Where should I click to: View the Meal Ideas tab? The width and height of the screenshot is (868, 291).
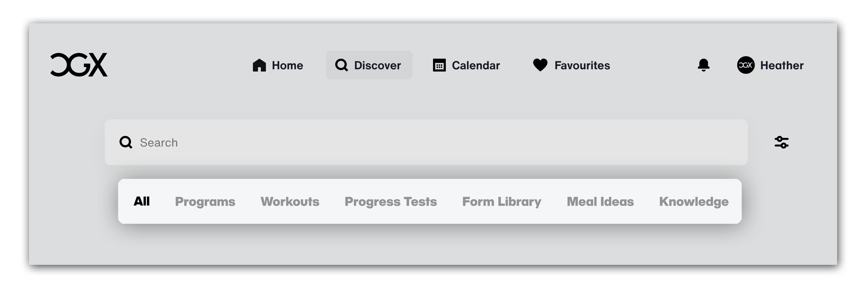tap(600, 201)
